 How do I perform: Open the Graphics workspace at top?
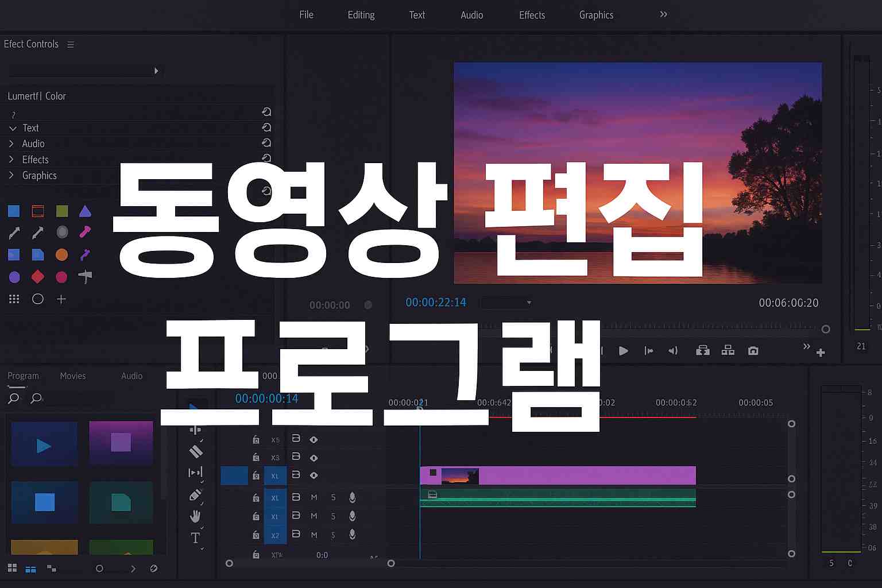click(x=596, y=15)
